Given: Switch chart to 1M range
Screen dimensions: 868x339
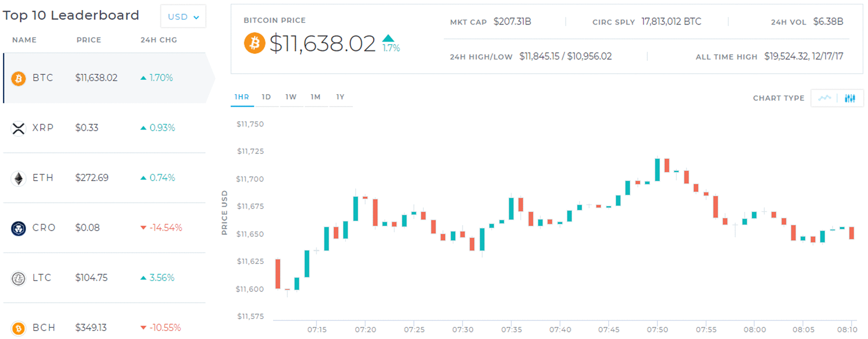Looking at the screenshot, I should pyautogui.click(x=316, y=97).
